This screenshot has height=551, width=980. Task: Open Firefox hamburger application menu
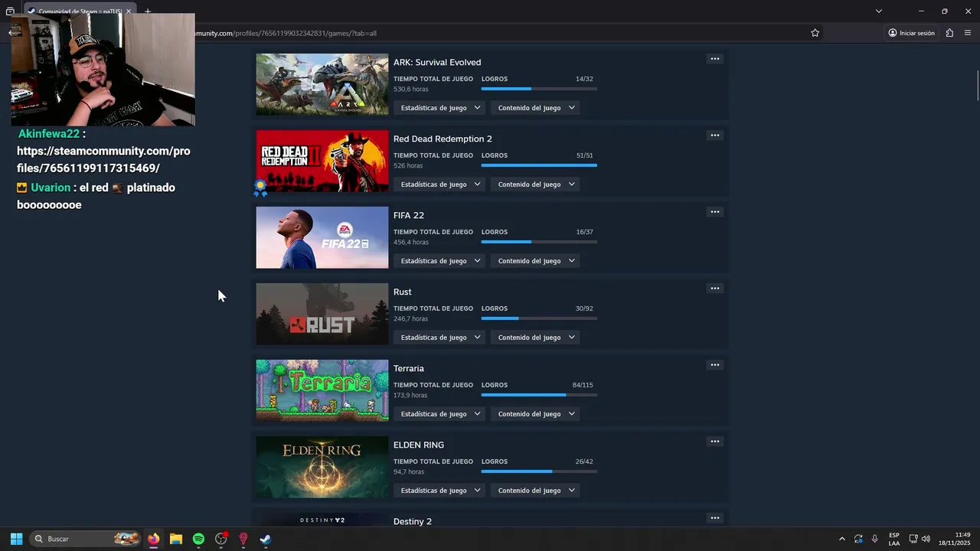pyautogui.click(x=968, y=33)
